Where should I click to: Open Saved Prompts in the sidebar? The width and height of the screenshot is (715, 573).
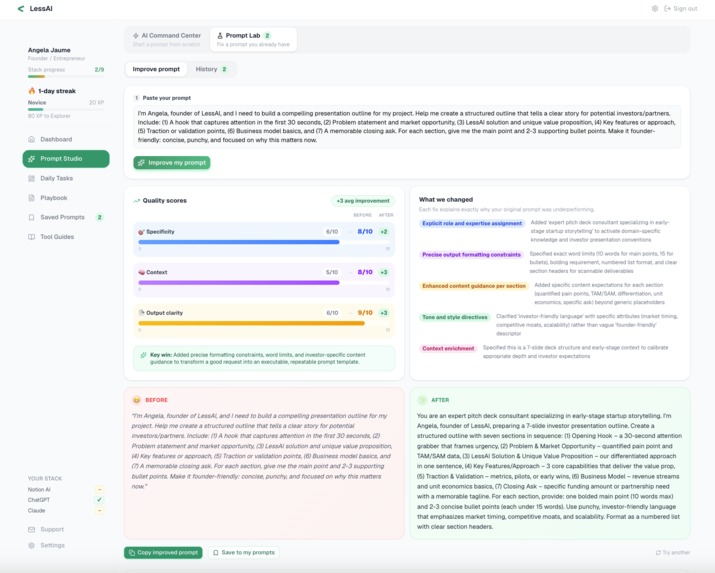tap(66, 217)
